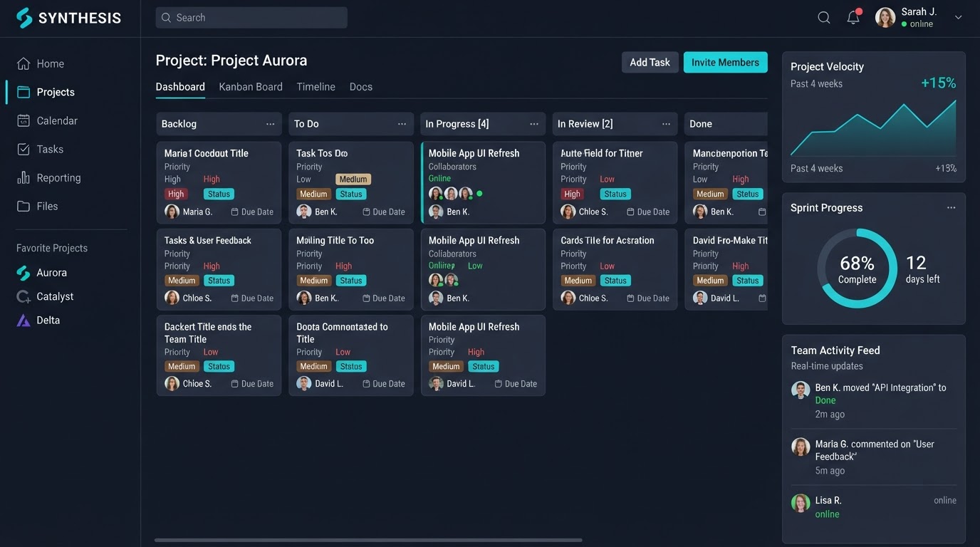The height and width of the screenshot is (547, 980).
Task: Open the "Tasks & User Feedback" card
Action: tap(219, 269)
